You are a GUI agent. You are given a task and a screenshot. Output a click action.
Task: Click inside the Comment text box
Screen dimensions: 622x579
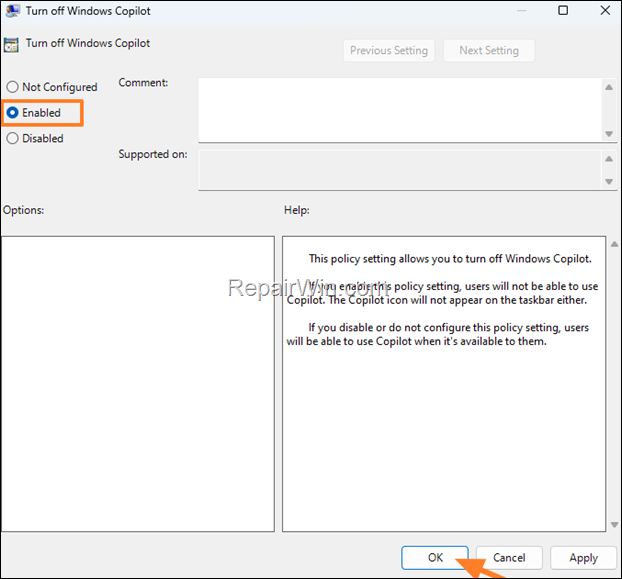pyautogui.click(x=400, y=110)
